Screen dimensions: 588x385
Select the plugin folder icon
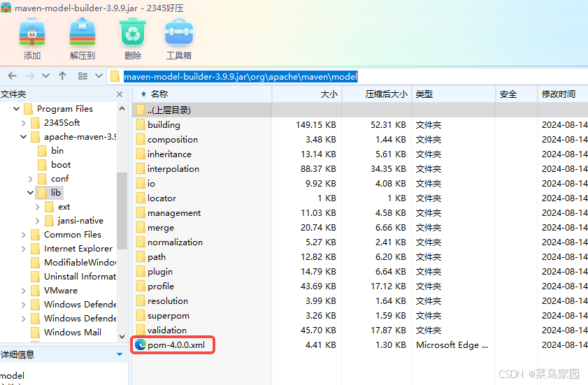(141, 271)
